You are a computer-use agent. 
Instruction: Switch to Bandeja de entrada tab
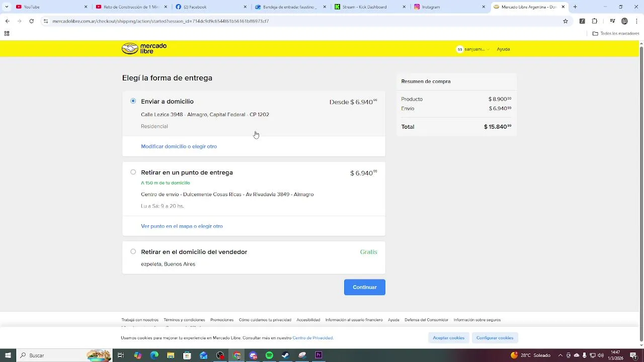290,7
